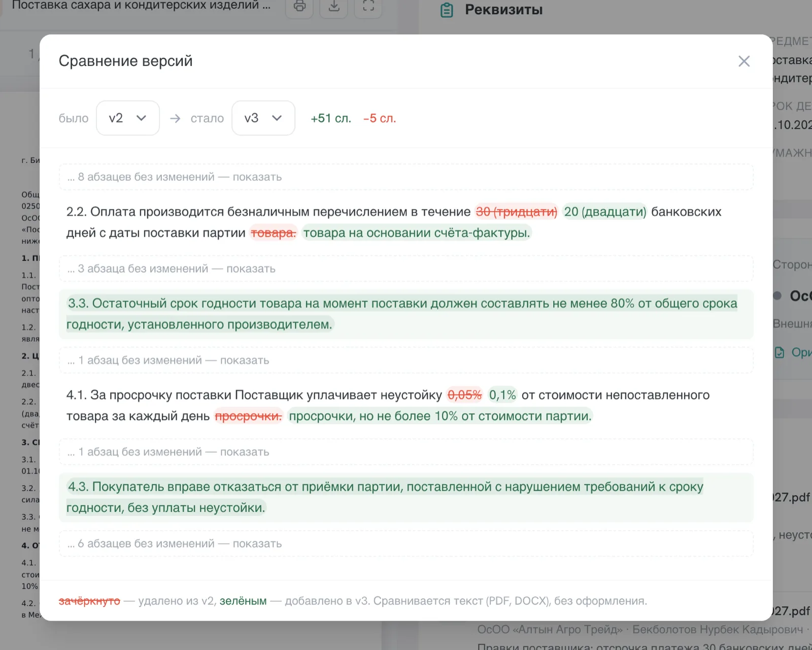
Task: Click document title "Поставка сахара и кондитерских изделий"
Action: tap(141, 6)
